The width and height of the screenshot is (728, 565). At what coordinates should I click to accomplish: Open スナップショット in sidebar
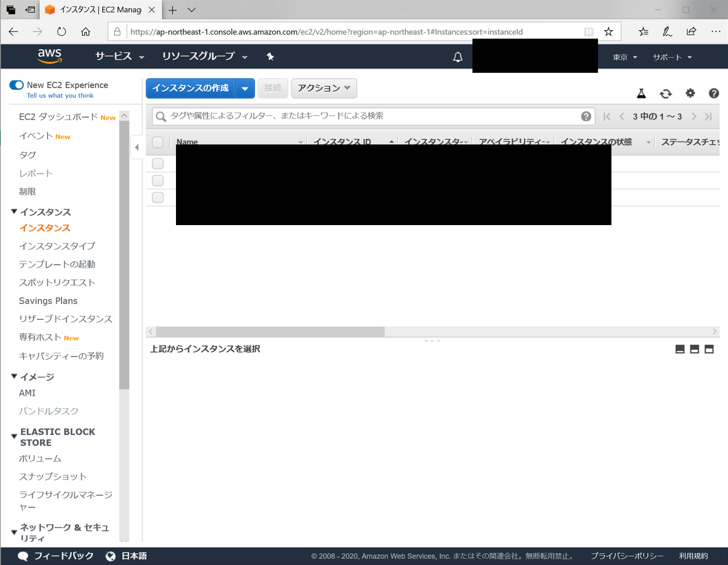53,477
